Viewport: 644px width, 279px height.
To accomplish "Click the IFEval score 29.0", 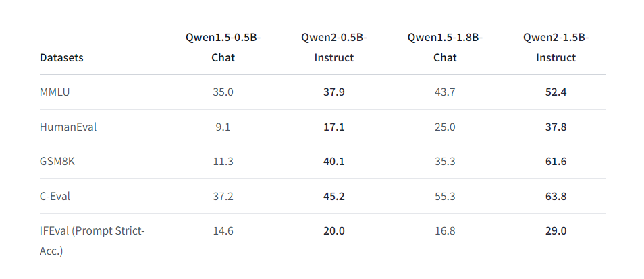I will [x=556, y=231].
